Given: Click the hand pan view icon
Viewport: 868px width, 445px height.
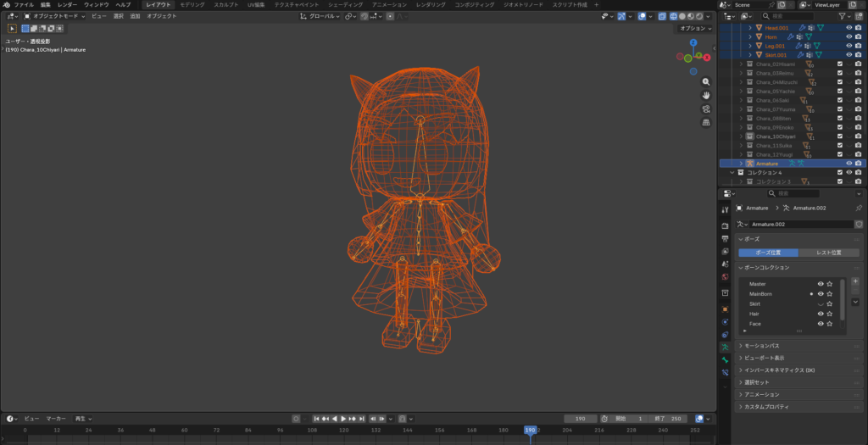Looking at the screenshot, I should pos(706,95).
